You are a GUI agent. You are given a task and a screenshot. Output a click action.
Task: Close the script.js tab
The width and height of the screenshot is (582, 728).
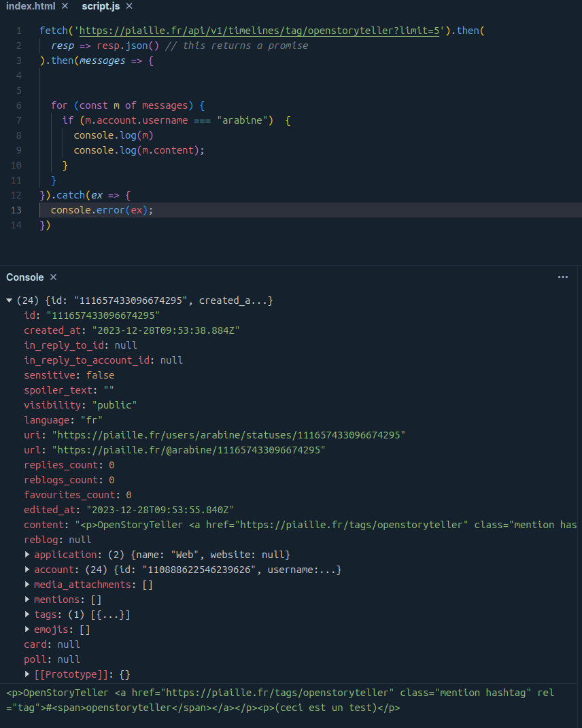point(129,6)
